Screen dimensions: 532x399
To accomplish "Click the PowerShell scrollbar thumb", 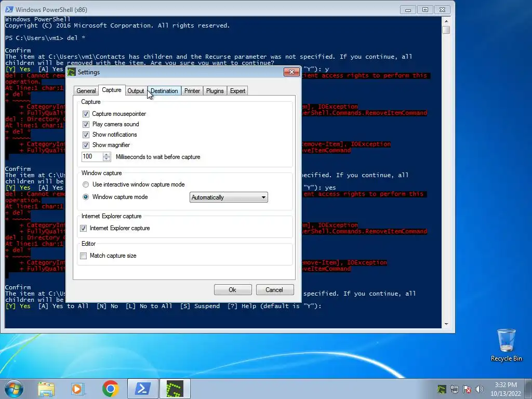I will tap(446, 30).
